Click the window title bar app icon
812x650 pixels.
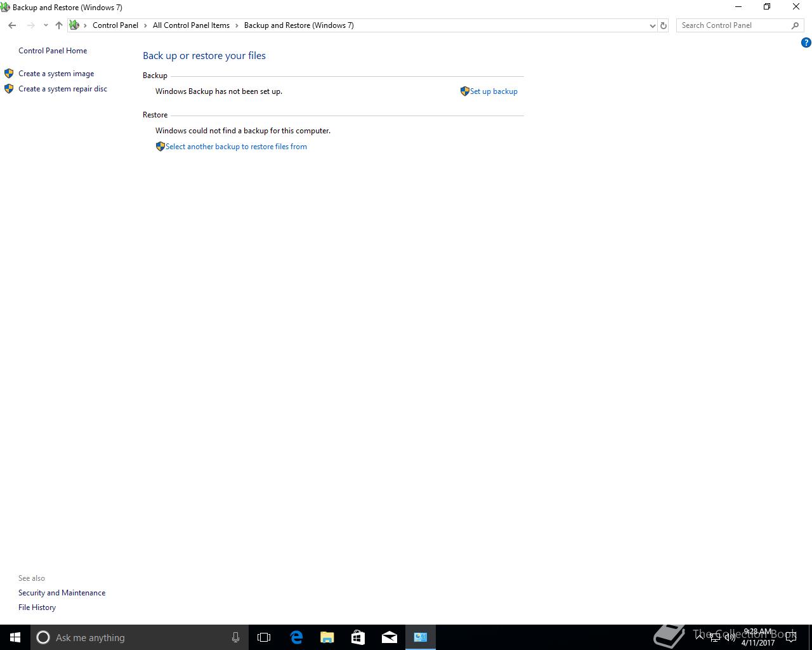5,8
